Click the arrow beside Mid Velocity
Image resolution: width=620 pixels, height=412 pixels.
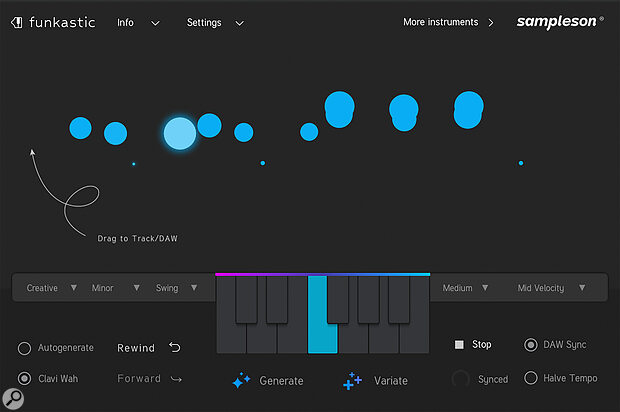tap(582, 287)
